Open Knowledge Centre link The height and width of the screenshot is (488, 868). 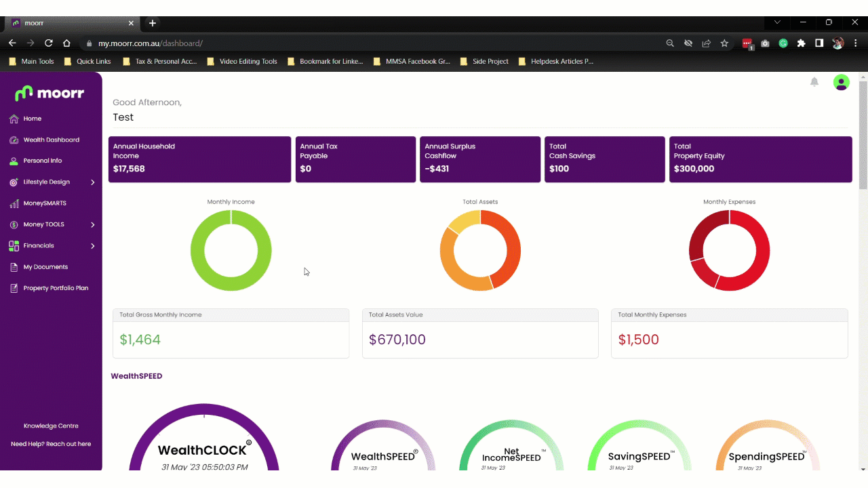pos(51,426)
